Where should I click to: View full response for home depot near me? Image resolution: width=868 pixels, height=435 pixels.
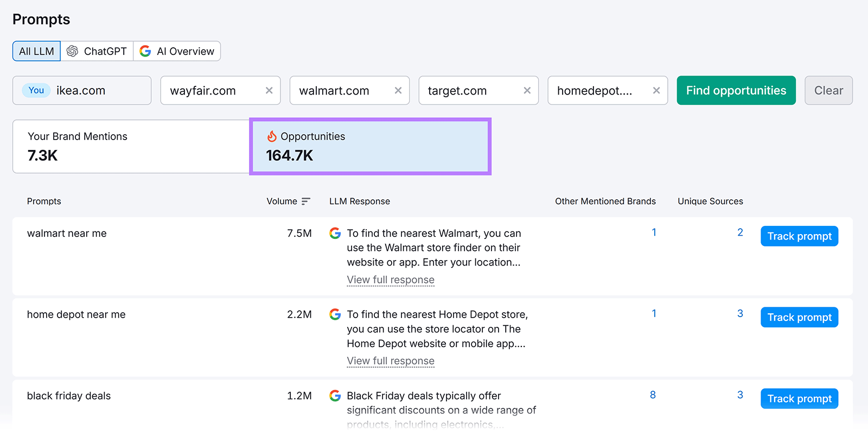tap(391, 361)
